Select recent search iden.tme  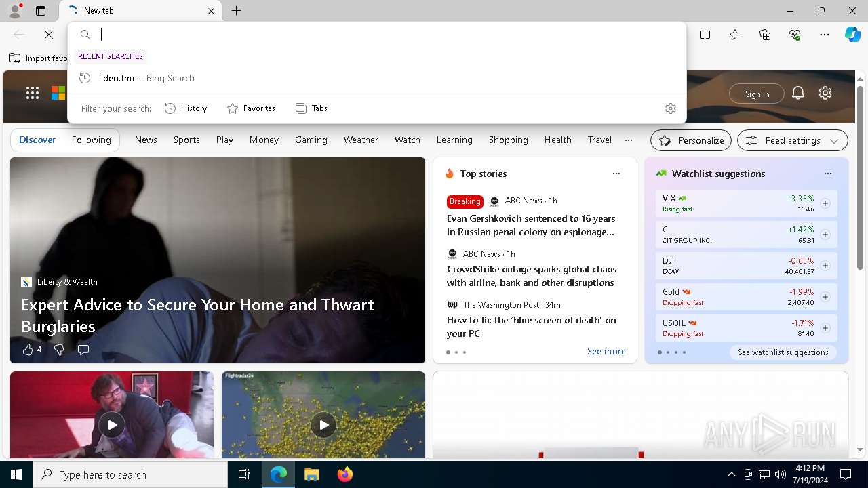(x=377, y=78)
